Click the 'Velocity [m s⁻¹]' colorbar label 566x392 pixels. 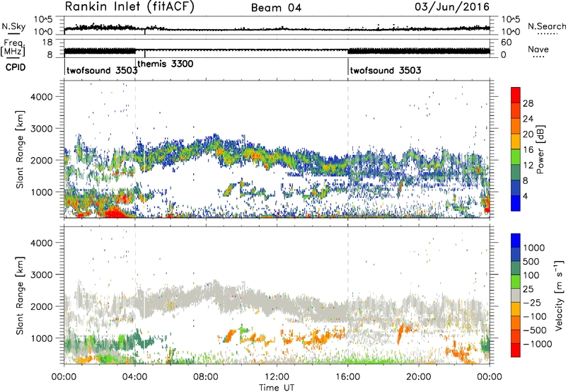(x=559, y=294)
